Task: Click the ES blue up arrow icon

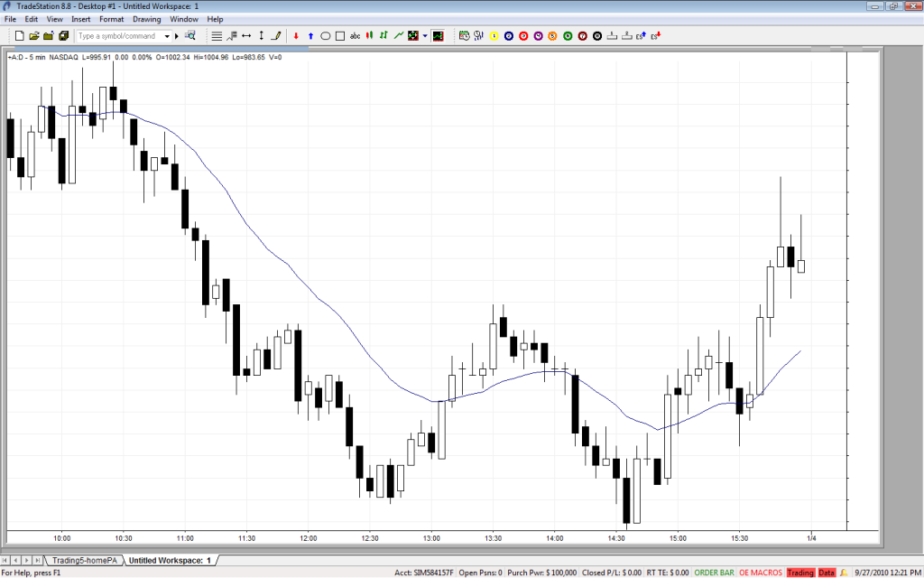Action: (640, 36)
